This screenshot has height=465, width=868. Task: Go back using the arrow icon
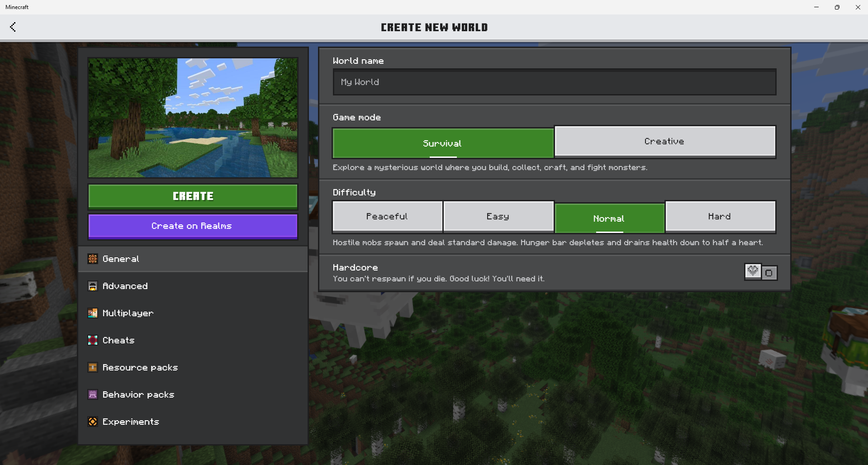tap(13, 27)
